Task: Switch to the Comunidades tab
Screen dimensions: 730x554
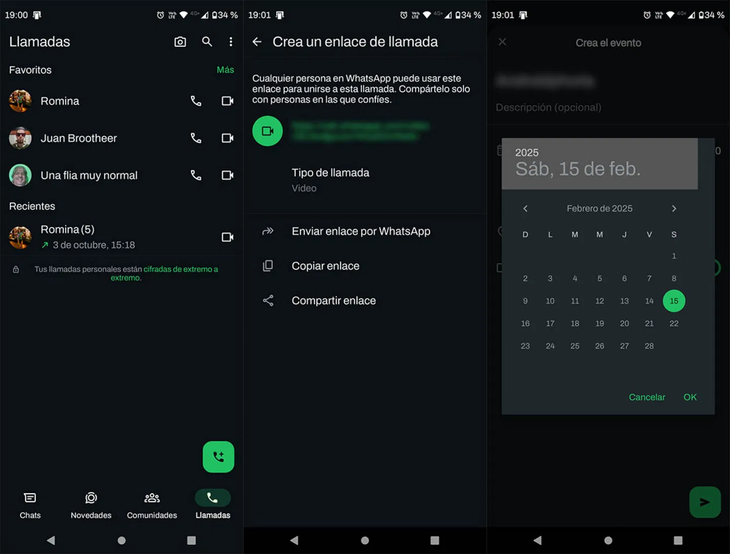Action: 152,505
